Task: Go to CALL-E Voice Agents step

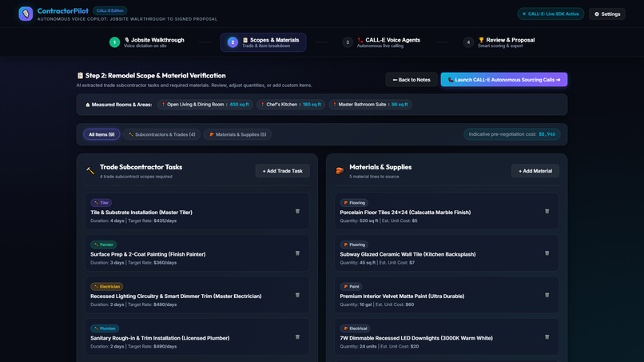Action: pos(383,42)
